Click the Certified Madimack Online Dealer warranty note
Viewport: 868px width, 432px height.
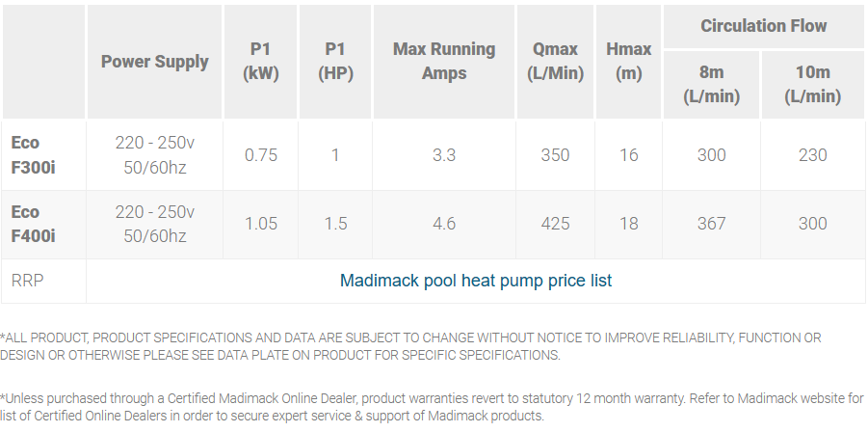[432, 407]
